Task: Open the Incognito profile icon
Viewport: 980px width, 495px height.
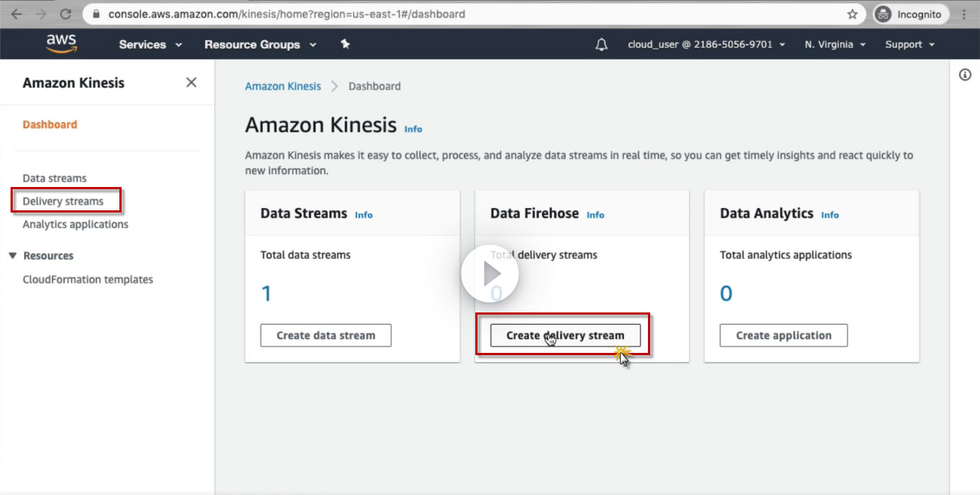Action: (883, 14)
